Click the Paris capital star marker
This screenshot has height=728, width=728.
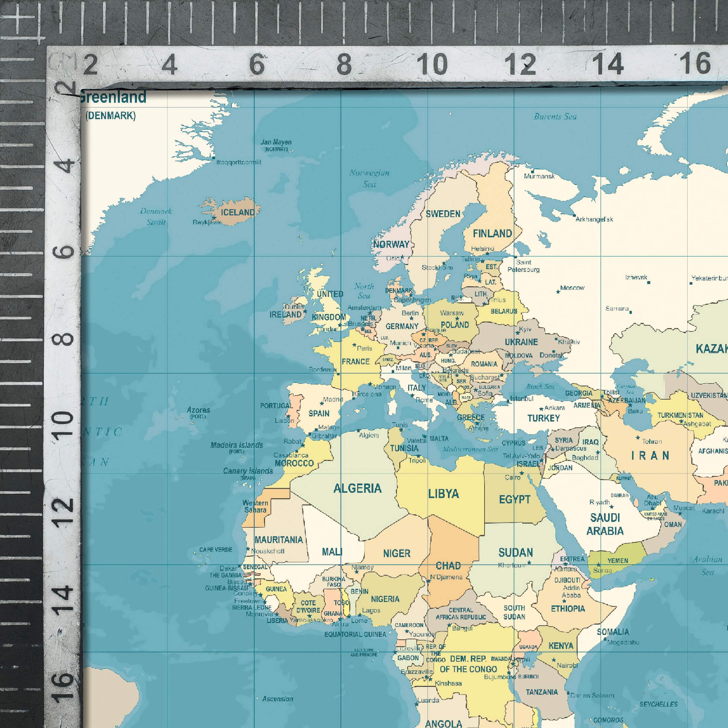tap(354, 345)
